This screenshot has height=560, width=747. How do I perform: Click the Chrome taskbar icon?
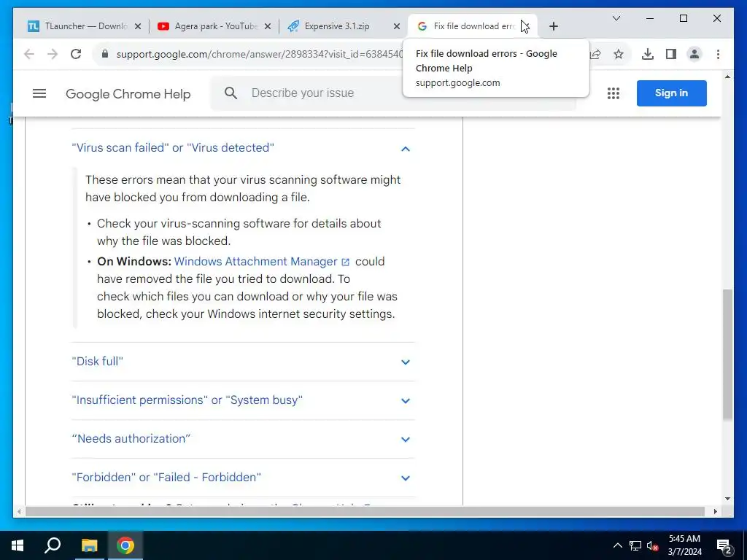[125, 545]
